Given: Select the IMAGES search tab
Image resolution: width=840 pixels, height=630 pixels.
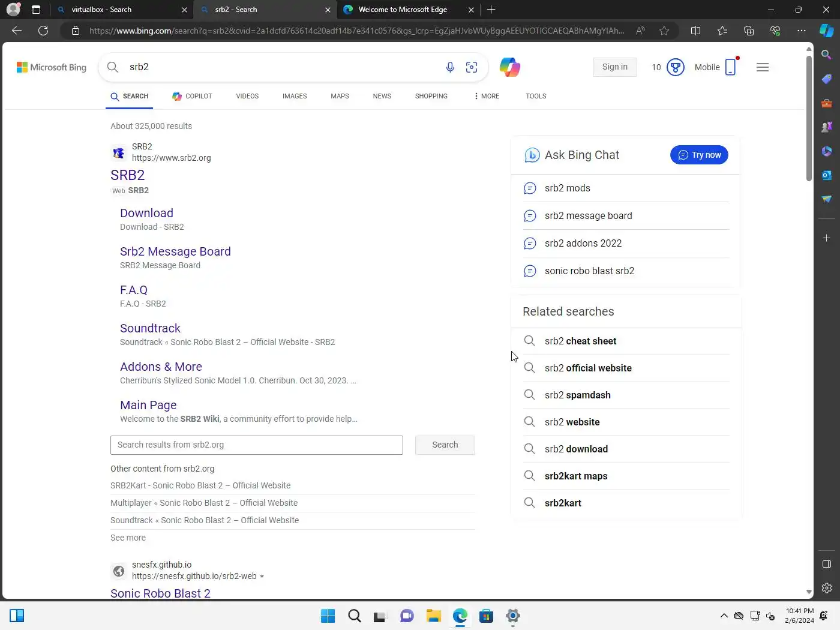Looking at the screenshot, I should pos(295,96).
